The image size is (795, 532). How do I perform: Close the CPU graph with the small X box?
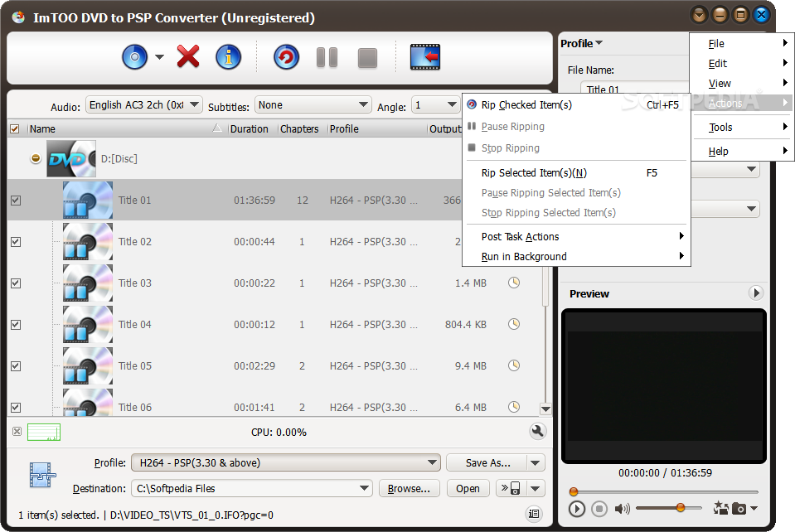coord(17,432)
